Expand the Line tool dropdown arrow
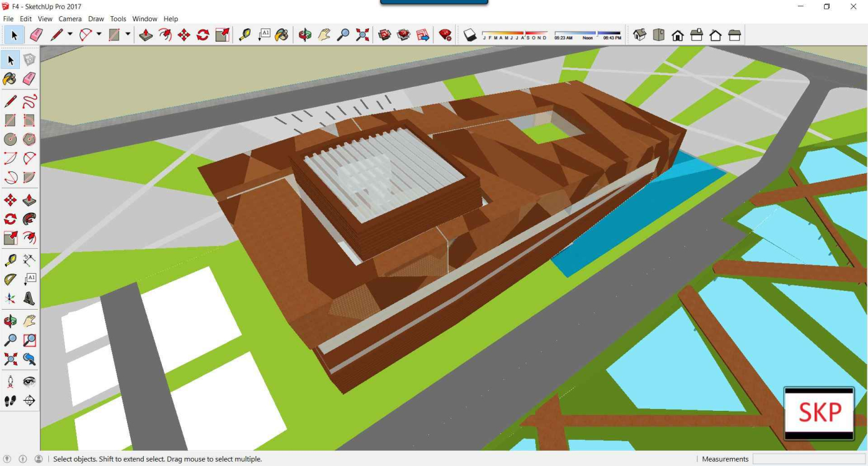 coord(70,35)
